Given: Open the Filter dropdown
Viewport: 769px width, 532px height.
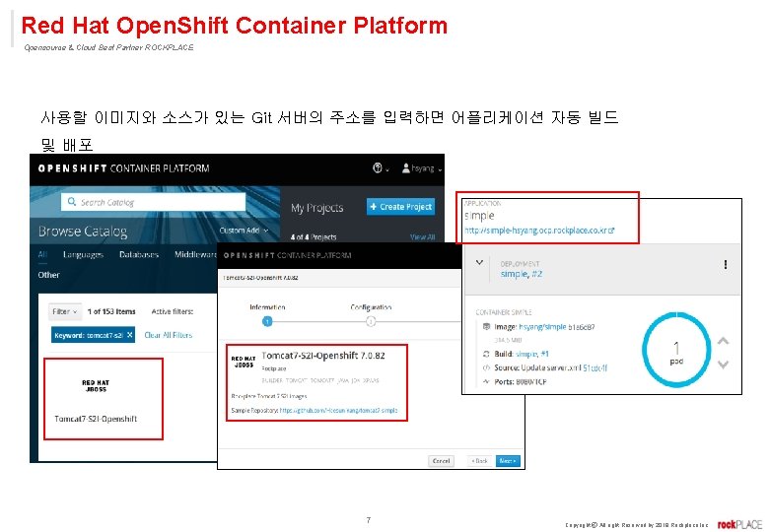Looking at the screenshot, I should pyautogui.click(x=65, y=311).
